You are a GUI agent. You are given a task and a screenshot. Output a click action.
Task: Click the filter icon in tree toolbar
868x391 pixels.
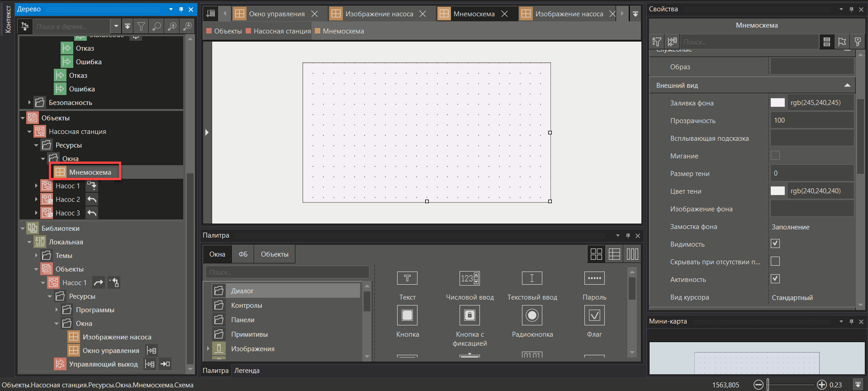142,27
